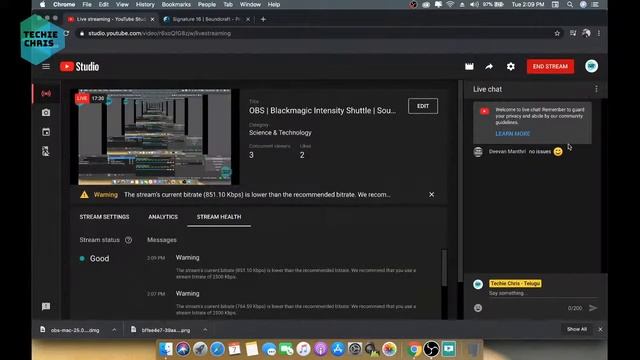Screen dimensions: 640x360
Task: Open Chrome three-dot menu
Action: [x=599, y=33]
